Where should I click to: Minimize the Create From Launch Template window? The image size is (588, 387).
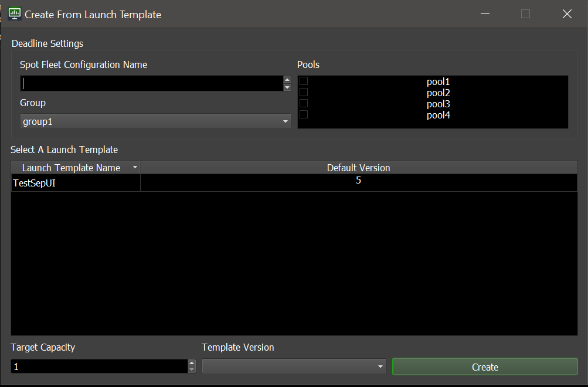click(x=485, y=14)
